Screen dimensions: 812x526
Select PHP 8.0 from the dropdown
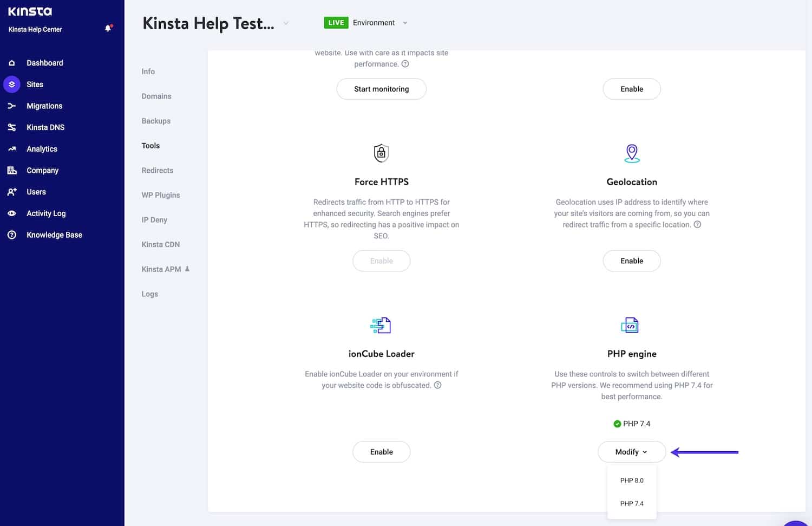coord(632,480)
